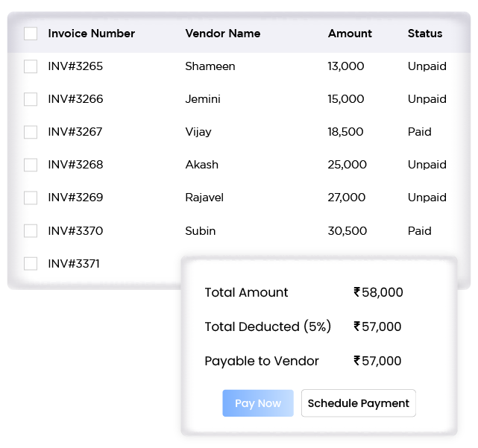Open vendor Shameen's invoice row
Viewport: 478px width, 448px height.
pos(210,66)
